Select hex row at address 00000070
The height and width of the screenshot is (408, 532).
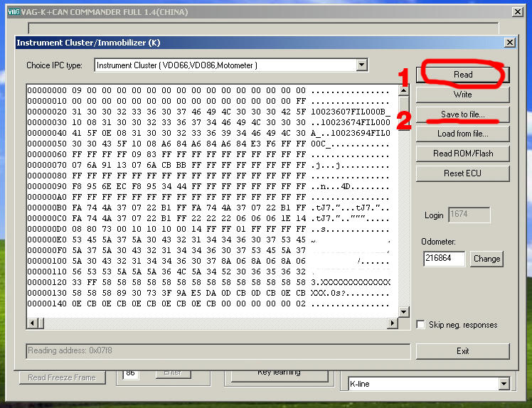tap(208, 165)
